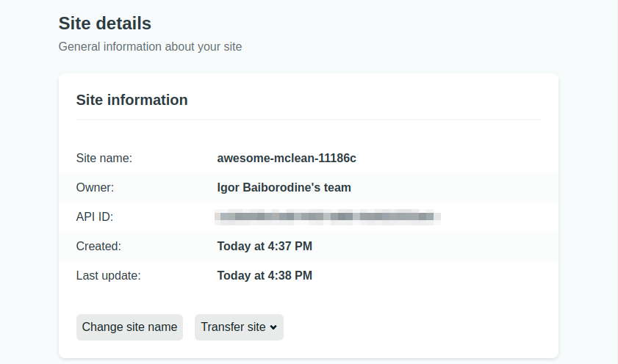This screenshot has height=364, width=618.
Task: Click the divider under Site information
Action: click(x=309, y=119)
